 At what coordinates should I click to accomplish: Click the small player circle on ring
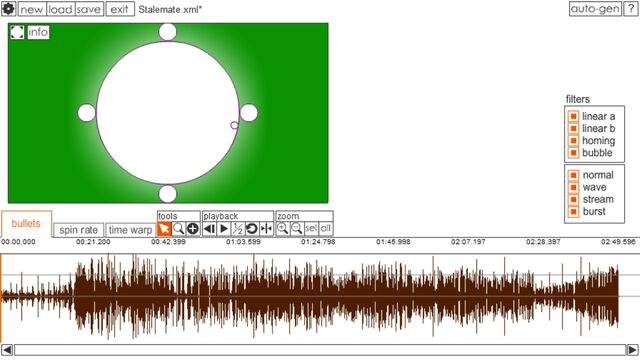pos(234,125)
